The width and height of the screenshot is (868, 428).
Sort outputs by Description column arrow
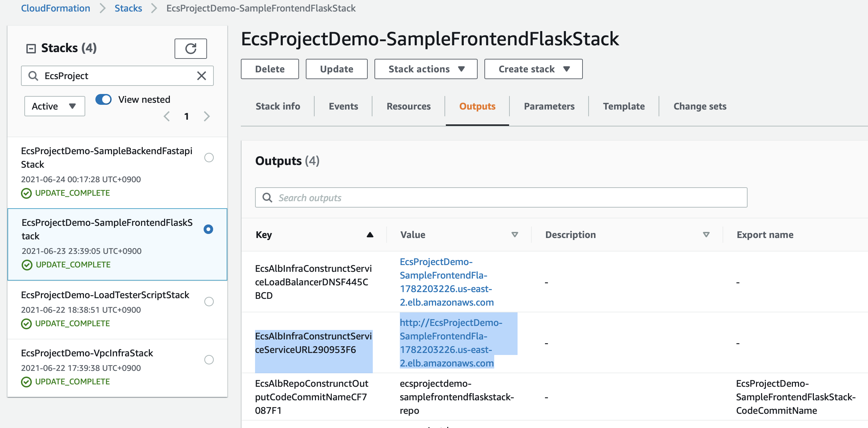706,235
